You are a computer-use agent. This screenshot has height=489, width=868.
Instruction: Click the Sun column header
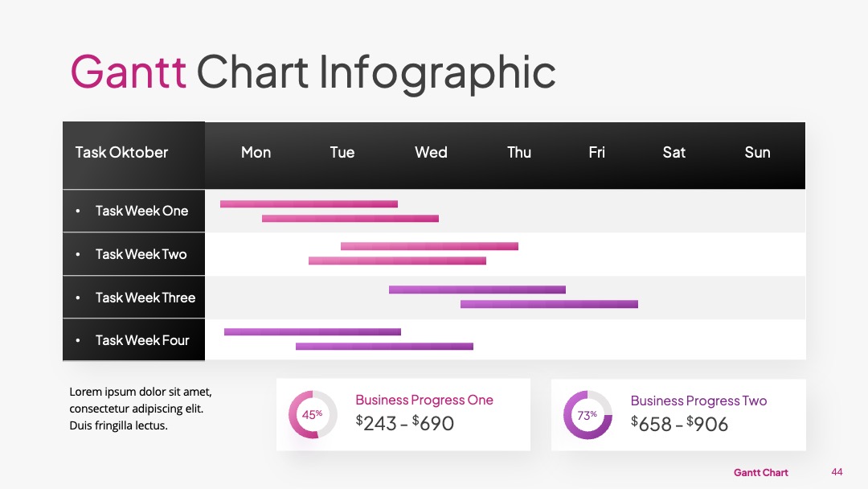[757, 152]
